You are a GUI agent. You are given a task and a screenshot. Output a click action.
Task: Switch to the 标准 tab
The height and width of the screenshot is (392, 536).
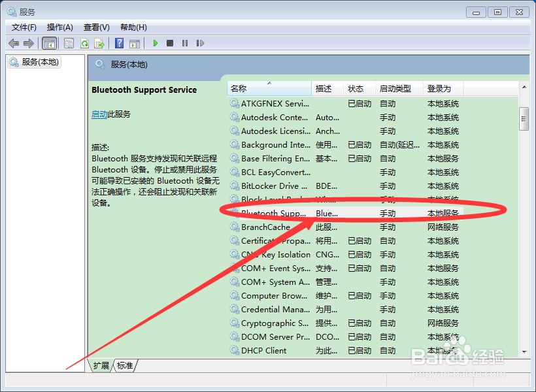[125, 365]
